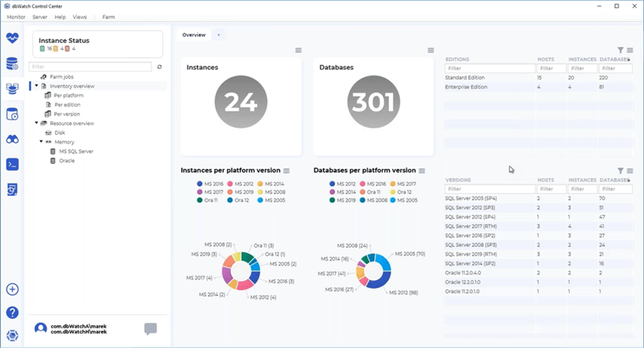Open the Server menu
This screenshot has width=644, height=348.
click(x=40, y=17)
